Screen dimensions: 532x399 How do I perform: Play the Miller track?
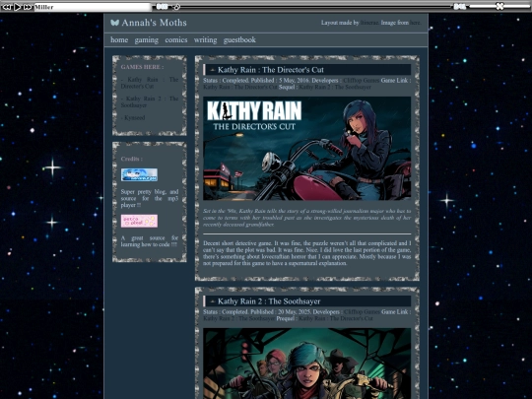pyautogui.click(x=18, y=7)
